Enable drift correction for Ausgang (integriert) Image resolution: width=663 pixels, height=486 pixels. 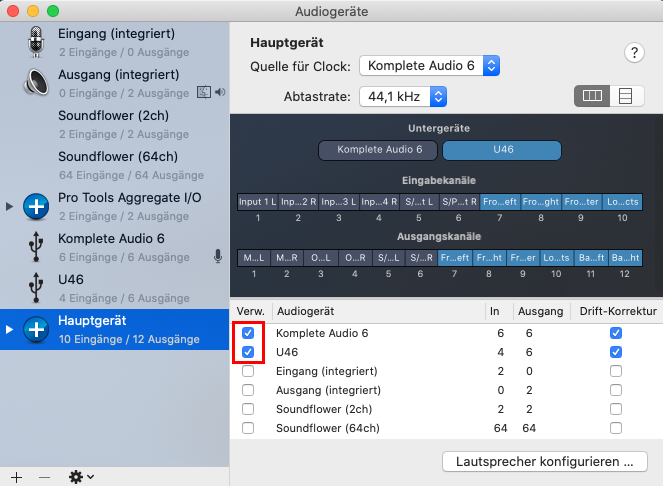[616, 390]
